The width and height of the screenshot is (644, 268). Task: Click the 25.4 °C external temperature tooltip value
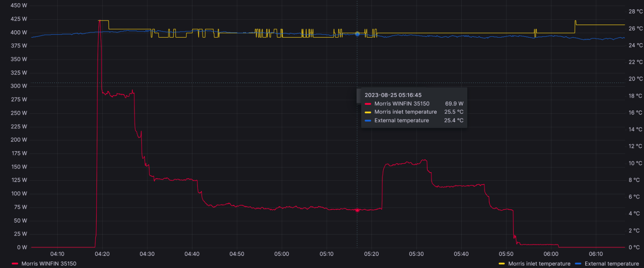454,120
